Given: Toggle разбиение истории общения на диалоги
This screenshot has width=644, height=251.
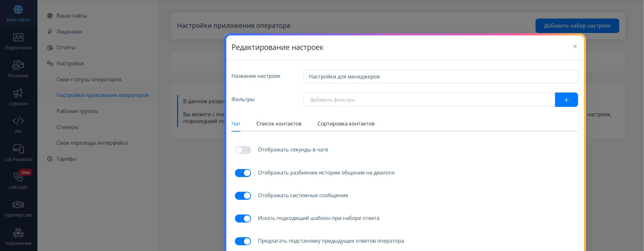Looking at the screenshot, I should 243,173.
